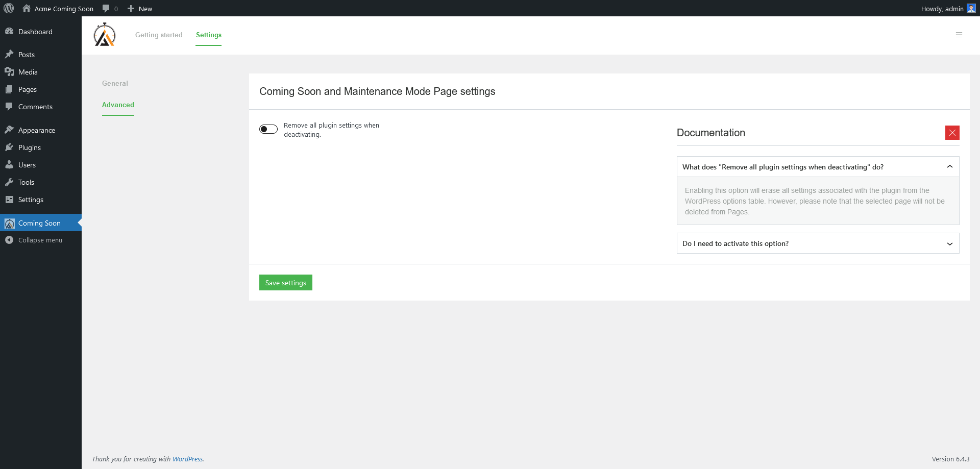Click the Comments speech bubble sidebar icon
The width and height of the screenshot is (980, 469).
coord(9,106)
